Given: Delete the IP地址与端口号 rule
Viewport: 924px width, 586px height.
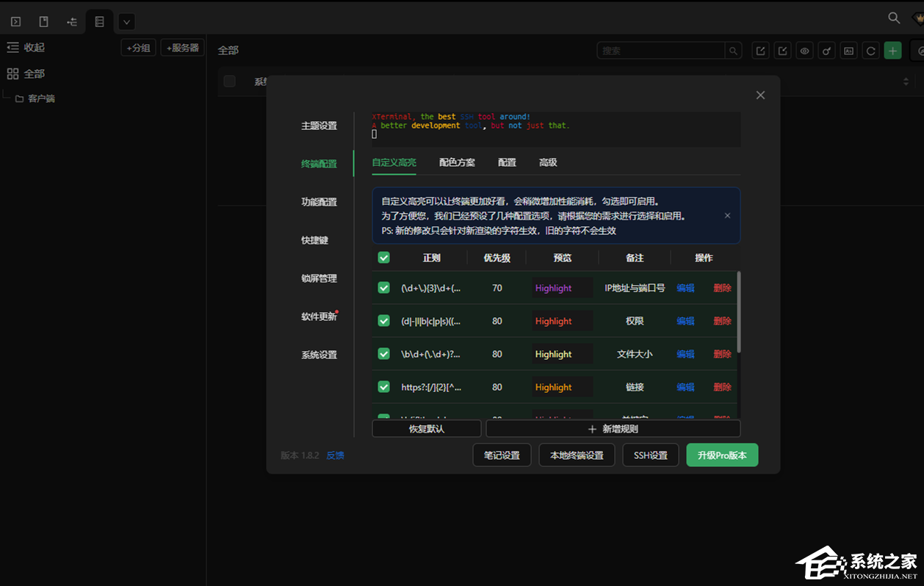Looking at the screenshot, I should pos(722,288).
